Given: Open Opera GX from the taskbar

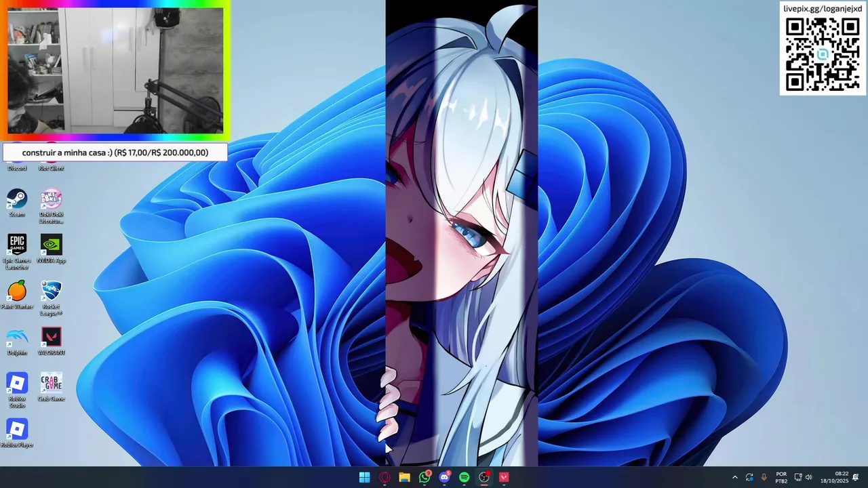Looking at the screenshot, I should click(x=384, y=477).
